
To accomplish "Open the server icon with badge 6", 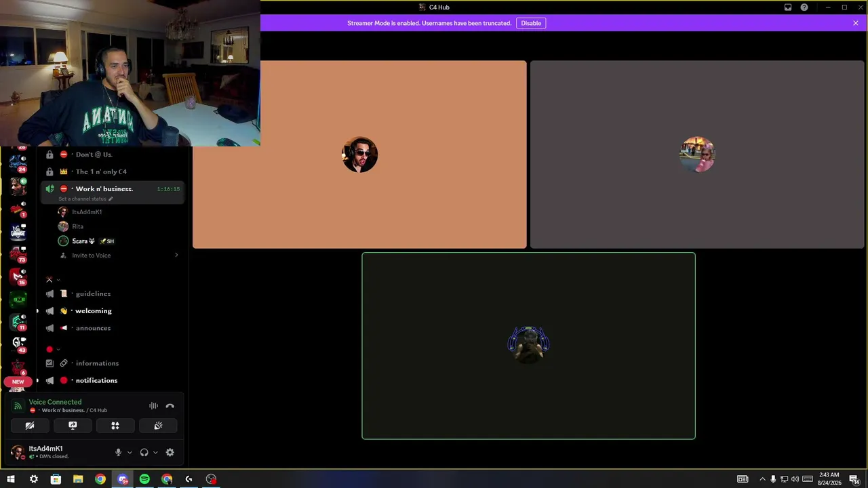I will click(x=18, y=367).
